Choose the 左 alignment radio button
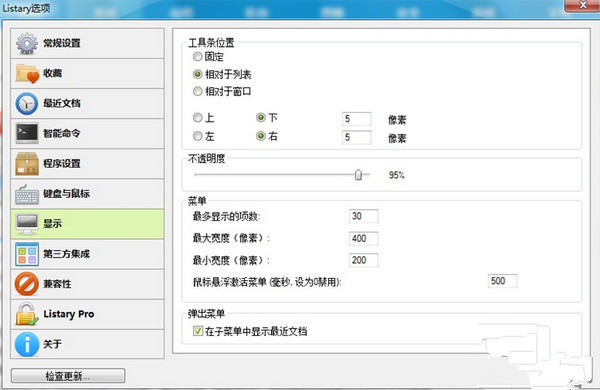The height and width of the screenshot is (390, 600). coord(197,136)
